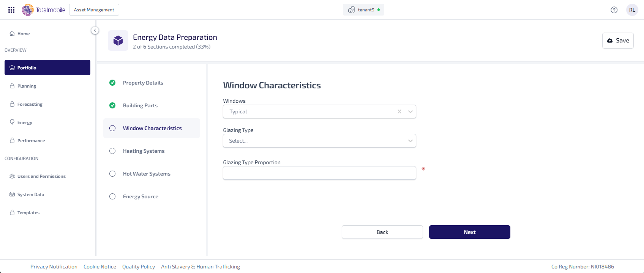Click the Save button

tap(618, 41)
